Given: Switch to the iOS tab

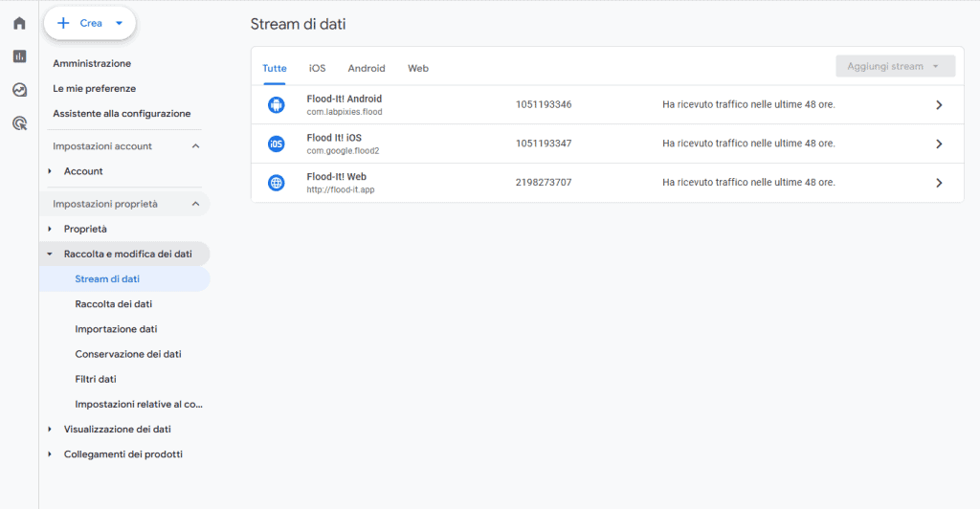Looking at the screenshot, I should (x=317, y=68).
